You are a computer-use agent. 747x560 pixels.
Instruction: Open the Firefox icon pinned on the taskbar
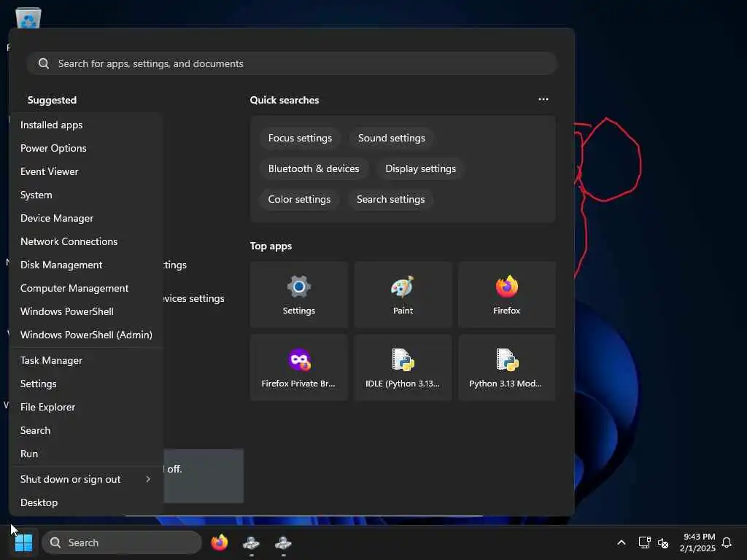[x=219, y=542]
